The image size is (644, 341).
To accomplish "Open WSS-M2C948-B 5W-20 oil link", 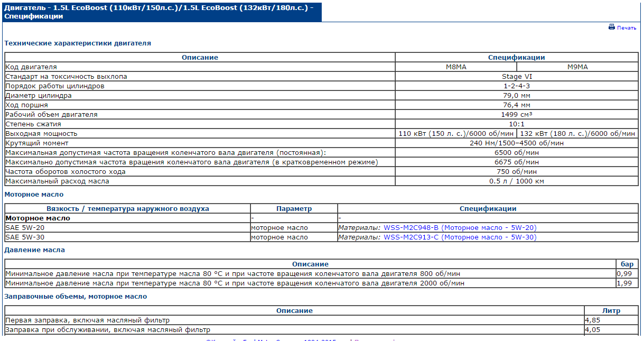I will tap(460, 228).
